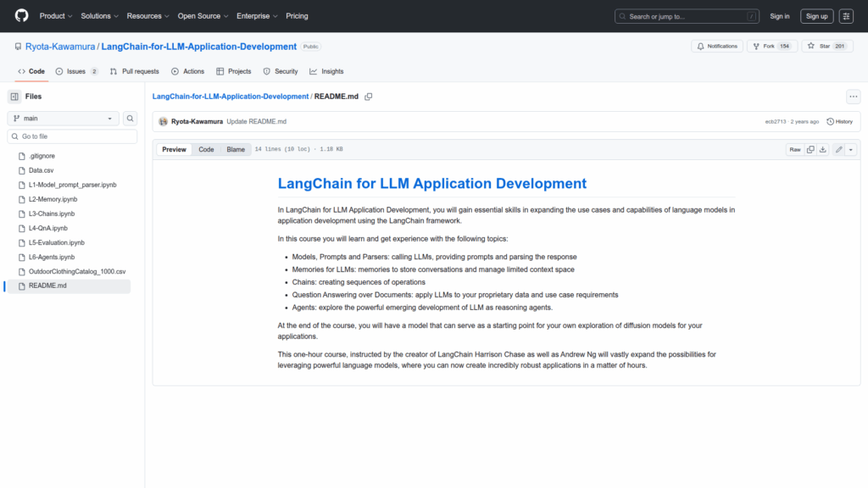This screenshot has height=488, width=868.
Task: Open L3-Chains.ipynb file
Action: (52, 213)
